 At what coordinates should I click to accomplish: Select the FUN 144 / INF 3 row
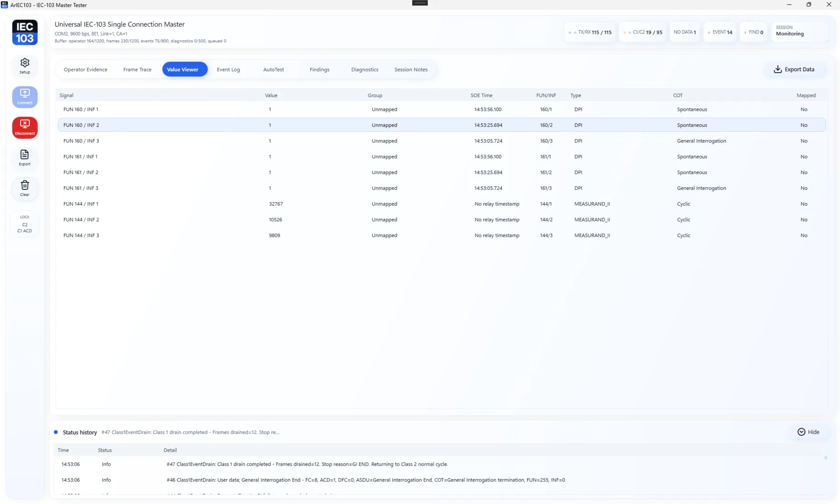(441, 235)
